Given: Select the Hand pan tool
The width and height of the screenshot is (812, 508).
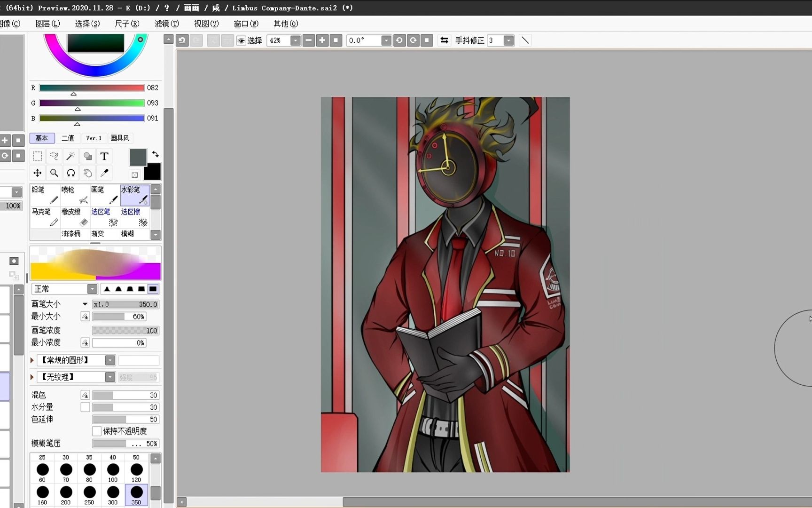Looking at the screenshot, I should pos(87,173).
